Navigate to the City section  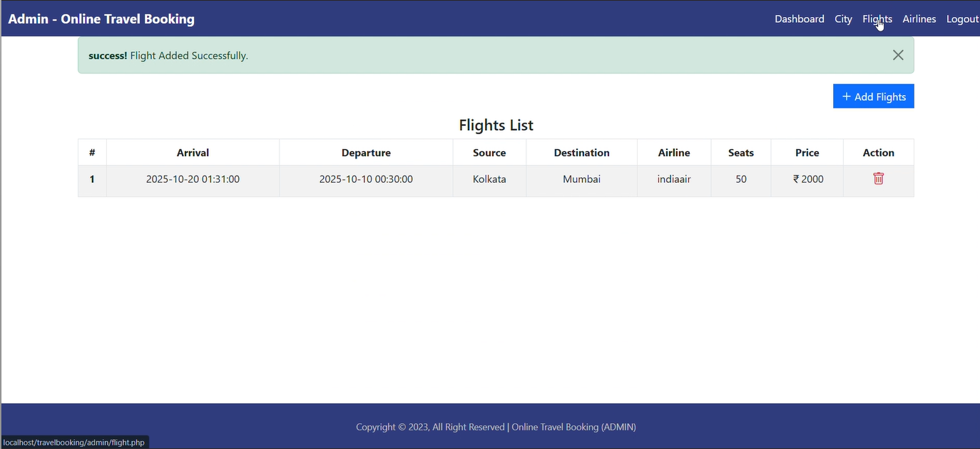click(x=843, y=19)
